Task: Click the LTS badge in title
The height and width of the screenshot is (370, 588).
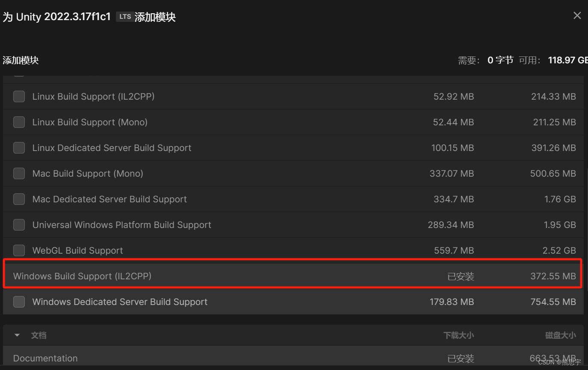Action: pos(125,17)
